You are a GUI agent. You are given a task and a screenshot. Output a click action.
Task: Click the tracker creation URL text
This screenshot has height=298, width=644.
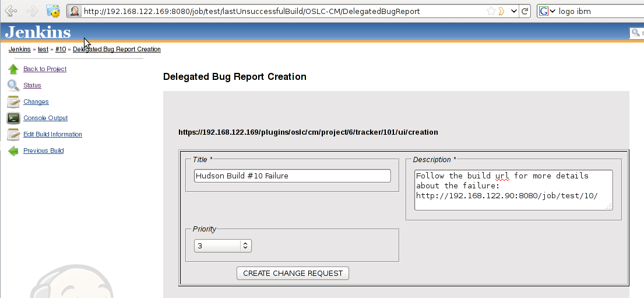tap(308, 132)
